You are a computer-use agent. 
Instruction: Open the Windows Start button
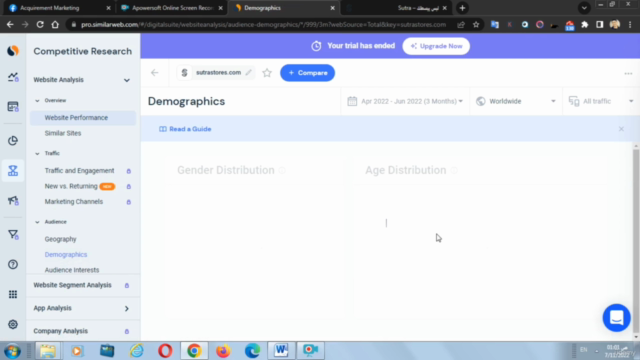tap(12, 351)
